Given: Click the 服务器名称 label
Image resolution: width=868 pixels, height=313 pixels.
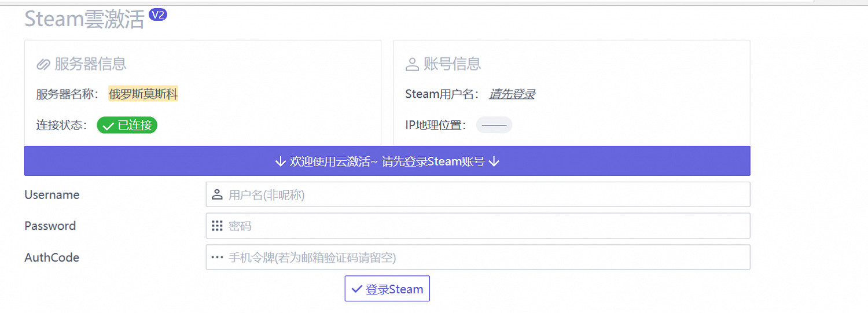Looking at the screenshot, I should 68,94.
